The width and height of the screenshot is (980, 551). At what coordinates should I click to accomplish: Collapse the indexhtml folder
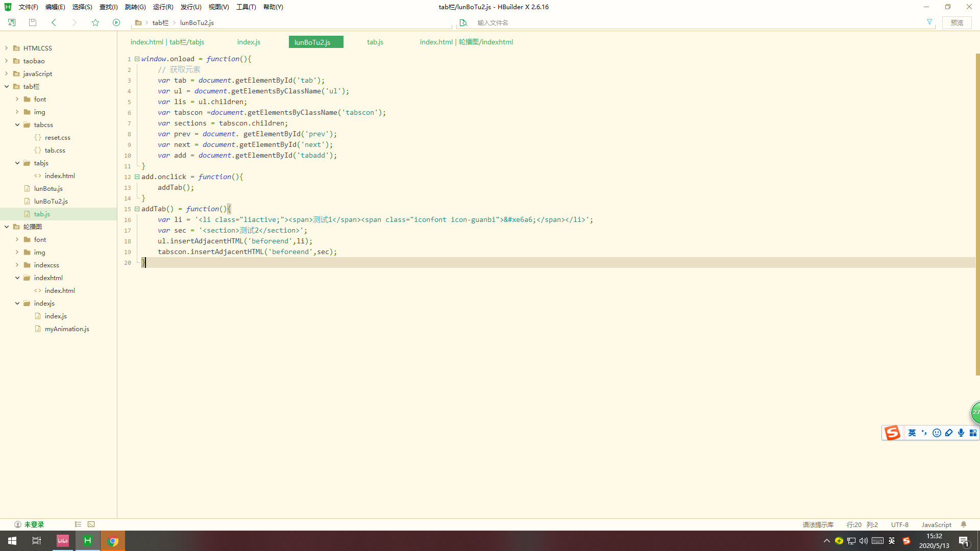(x=17, y=278)
